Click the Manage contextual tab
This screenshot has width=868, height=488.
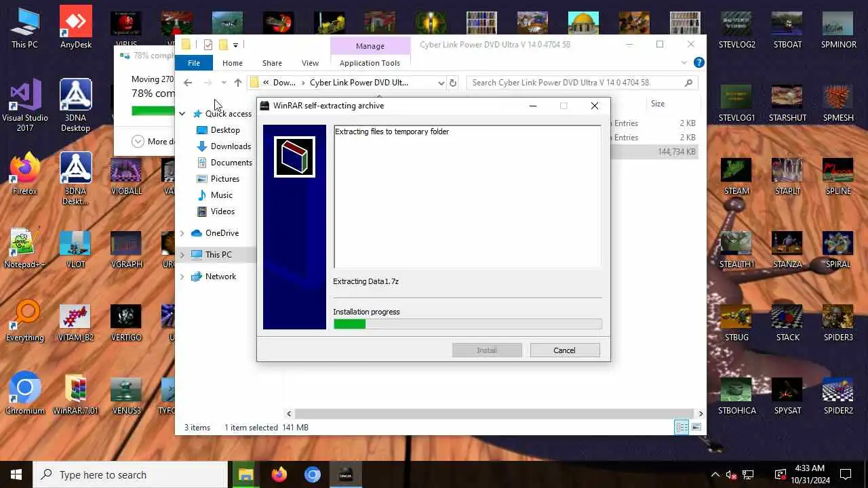pyautogui.click(x=370, y=46)
